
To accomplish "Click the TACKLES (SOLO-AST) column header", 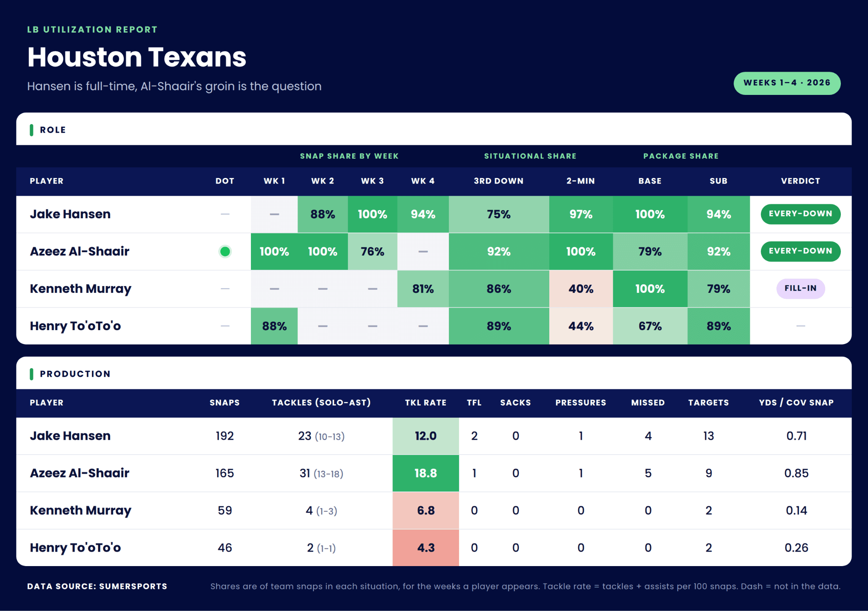I will (321, 403).
